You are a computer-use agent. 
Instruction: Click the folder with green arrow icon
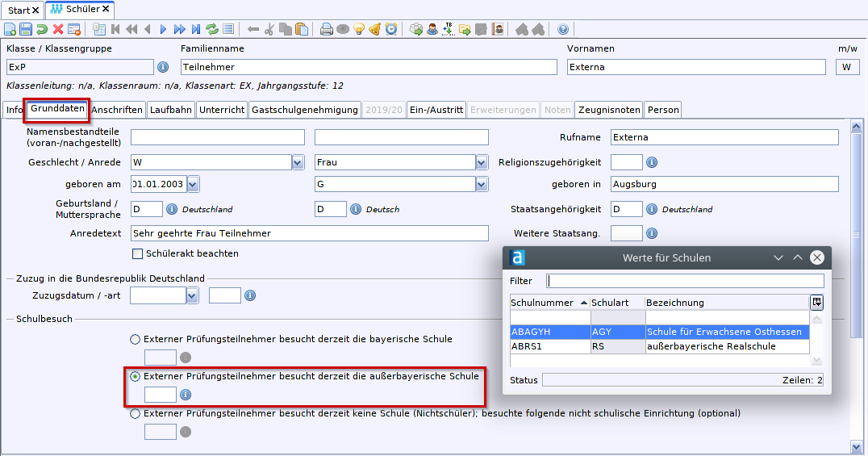pyautogui.click(x=465, y=29)
